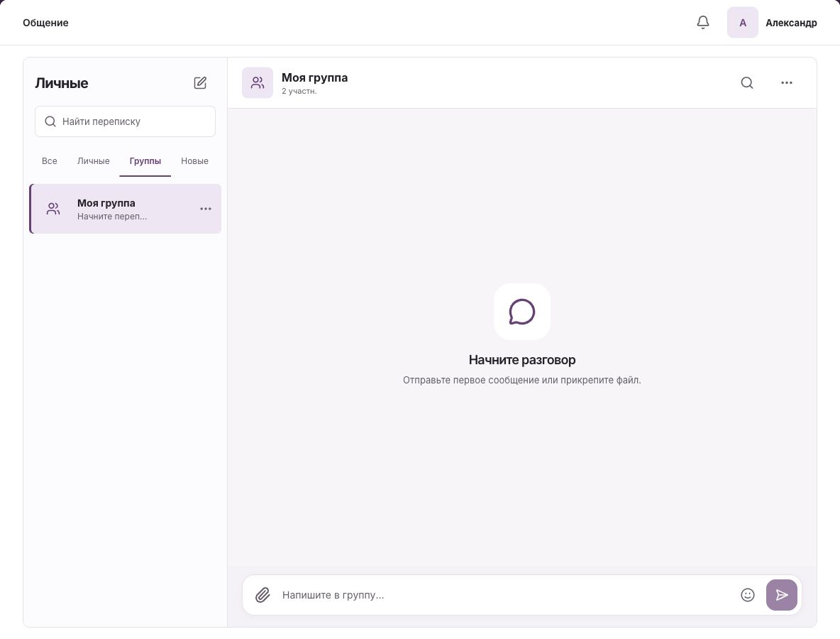840x639 pixels.
Task: Search within the Моя группа chat
Action: [x=747, y=82]
